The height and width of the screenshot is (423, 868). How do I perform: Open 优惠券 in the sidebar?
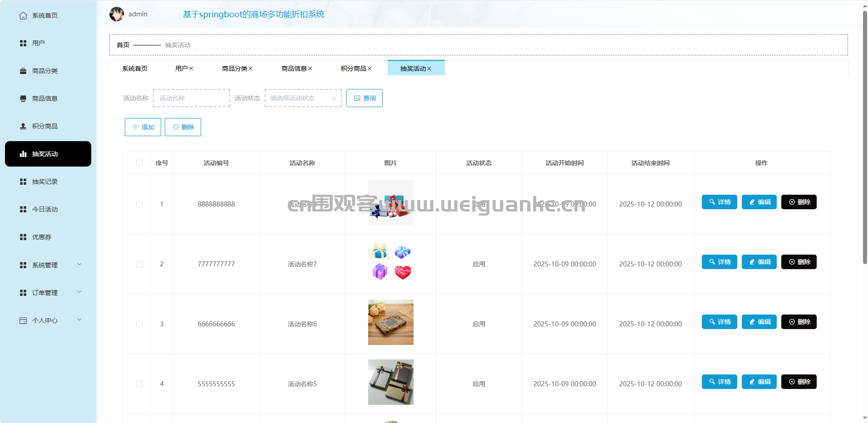click(41, 237)
